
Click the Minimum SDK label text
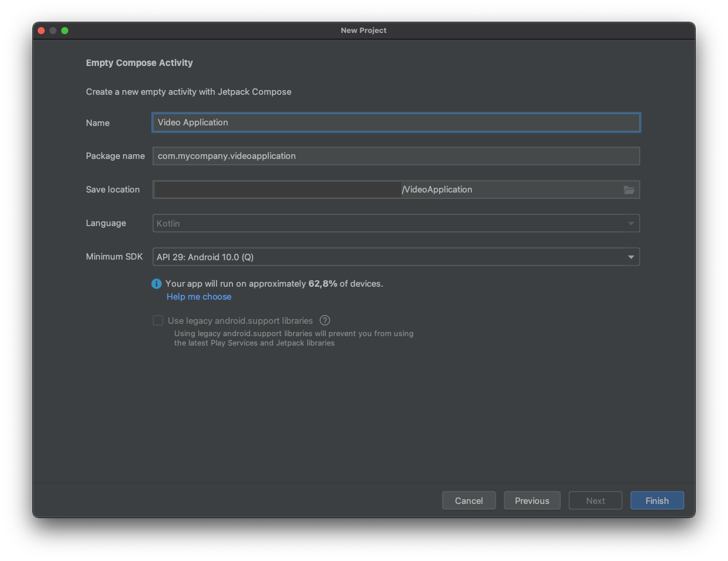114,257
